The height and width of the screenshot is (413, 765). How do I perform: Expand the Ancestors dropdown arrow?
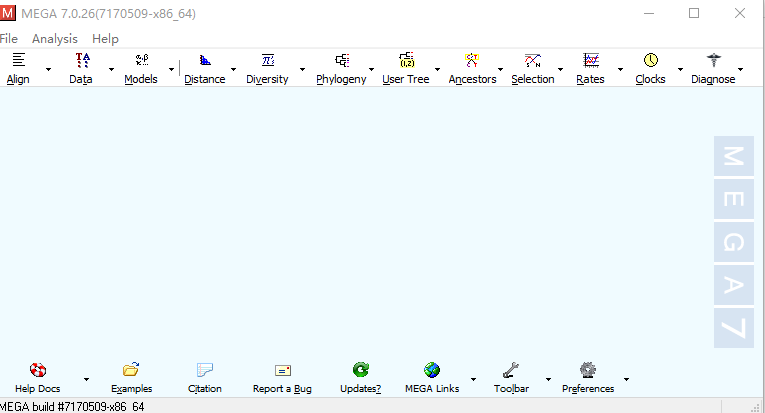click(500, 69)
